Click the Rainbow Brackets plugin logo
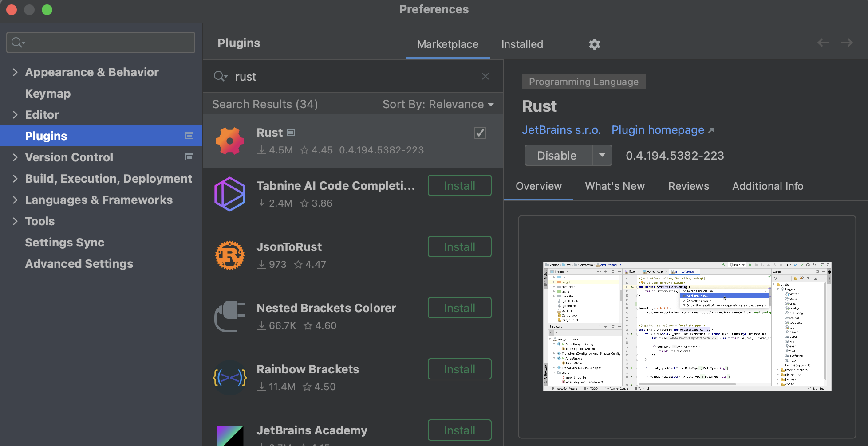This screenshot has width=868, height=446. (x=230, y=378)
